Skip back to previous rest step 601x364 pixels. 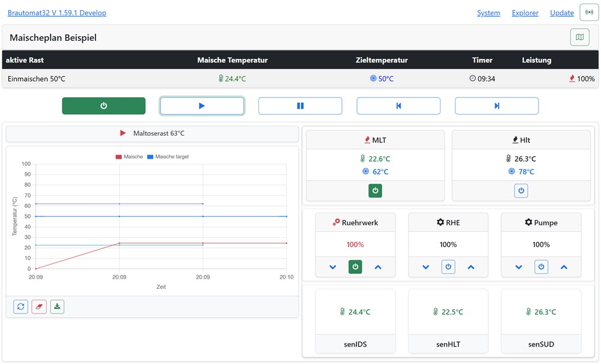click(x=398, y=106)
